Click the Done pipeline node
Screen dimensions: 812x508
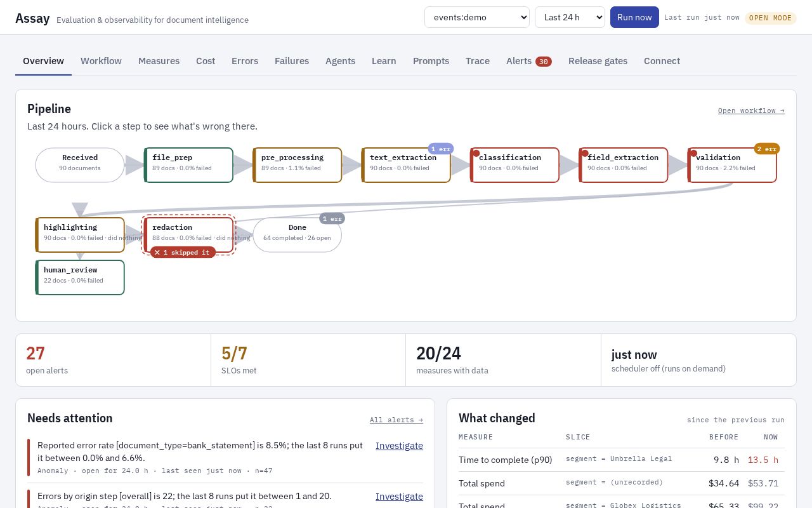[298, 235]
